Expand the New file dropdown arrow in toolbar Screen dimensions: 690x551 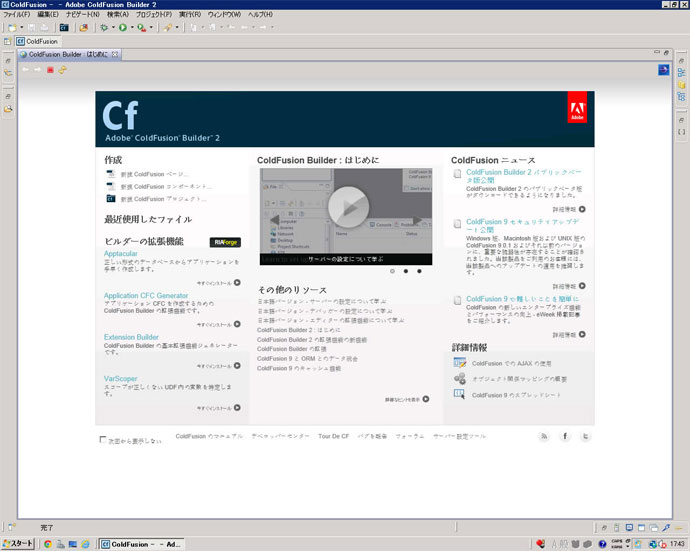20,28
